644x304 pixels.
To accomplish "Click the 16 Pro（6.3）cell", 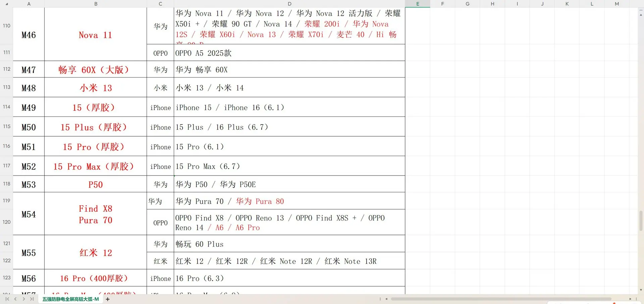I will click(289, 278).
